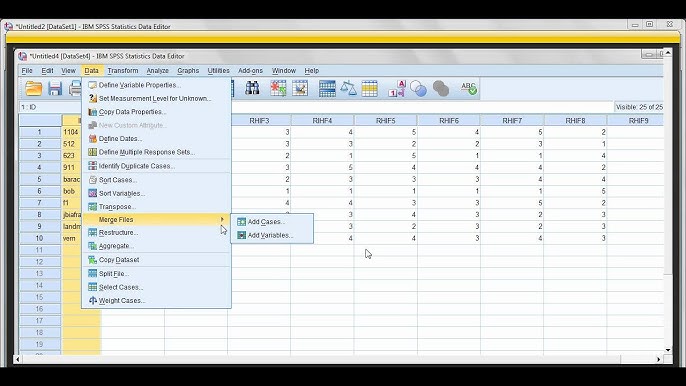Select the RHIF7 column header
The image size is (686, 386).
point(512,120)
